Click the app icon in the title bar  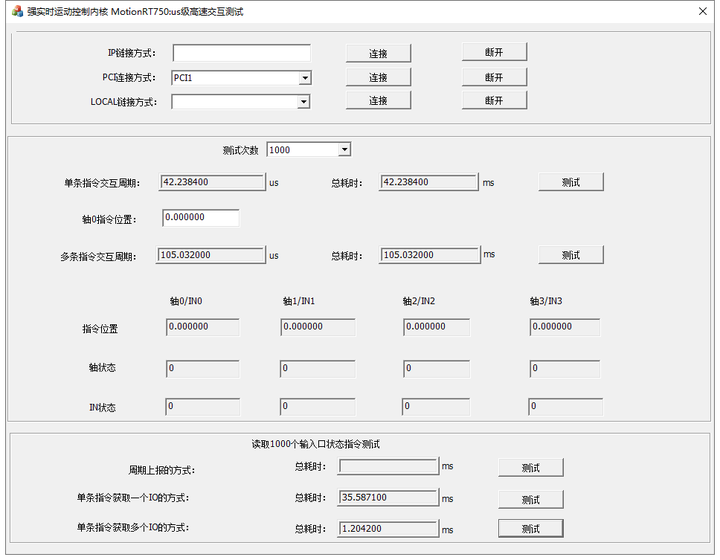point(17,11)
